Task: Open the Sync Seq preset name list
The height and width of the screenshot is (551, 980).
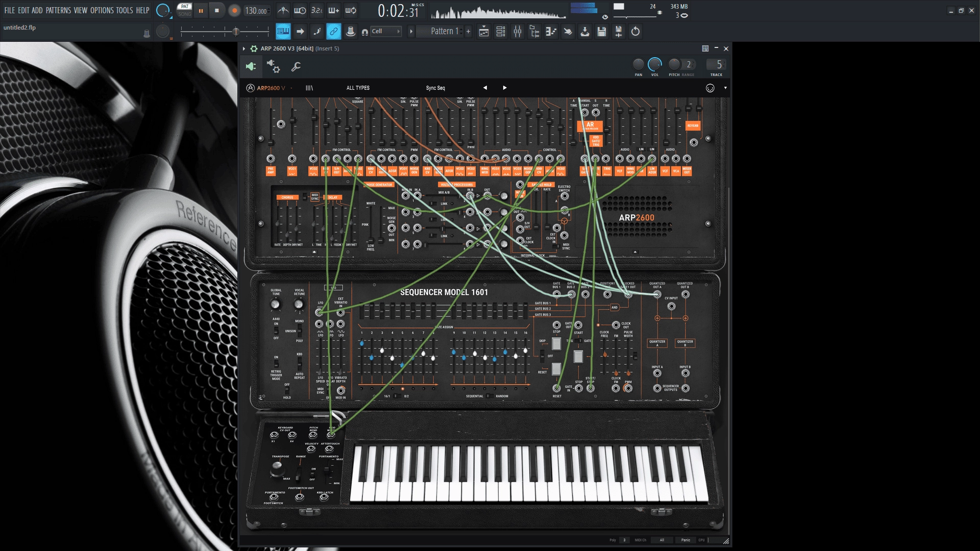Action: point(435,88)
